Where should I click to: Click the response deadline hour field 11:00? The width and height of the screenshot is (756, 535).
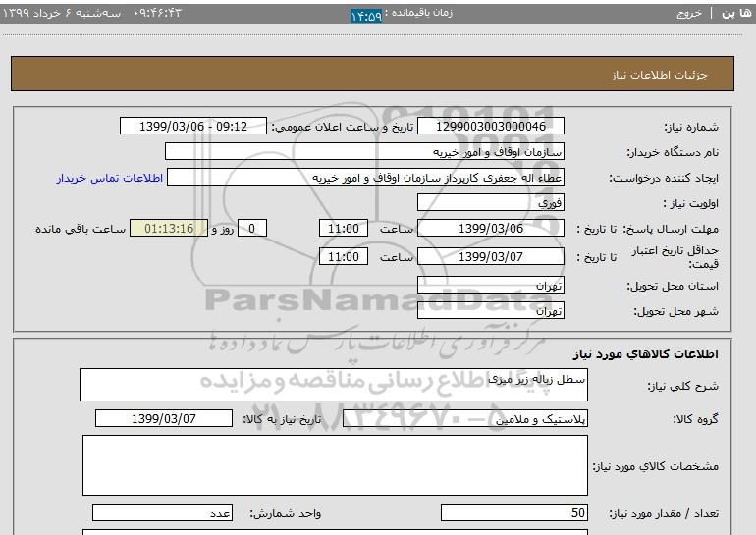pyautogui.click(x=344, y=228)
